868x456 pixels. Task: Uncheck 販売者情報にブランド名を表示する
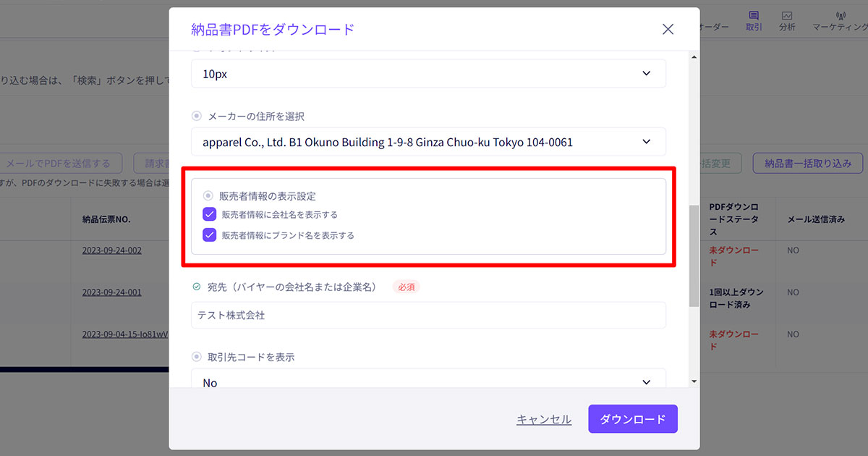coord(209,235)
